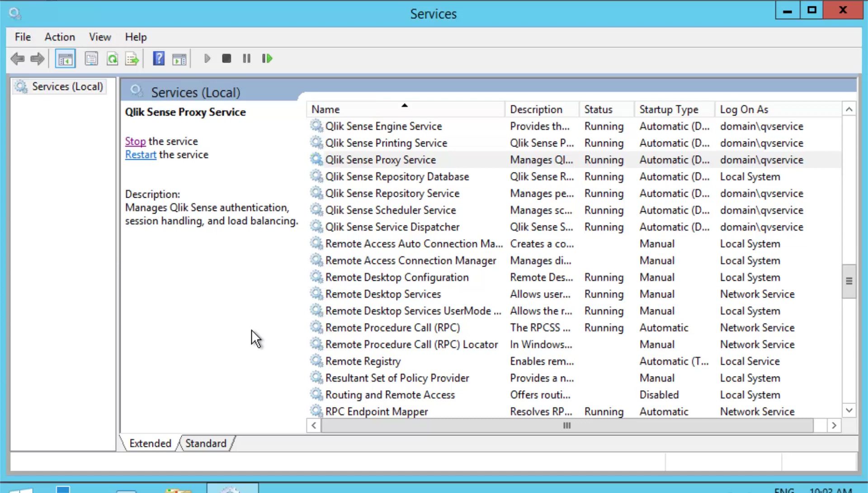Switch to the Extended tab
Screen dimensions: 868x493
pos(150,443)
